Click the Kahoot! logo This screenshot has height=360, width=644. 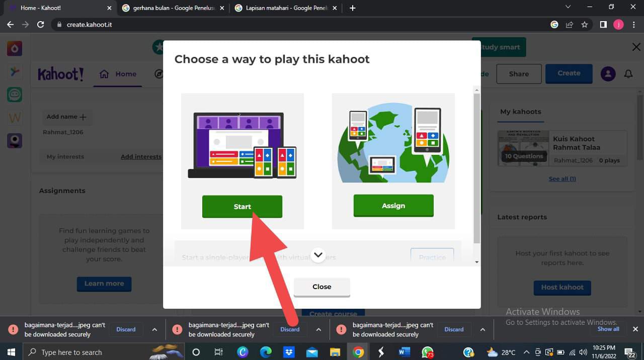61,74
